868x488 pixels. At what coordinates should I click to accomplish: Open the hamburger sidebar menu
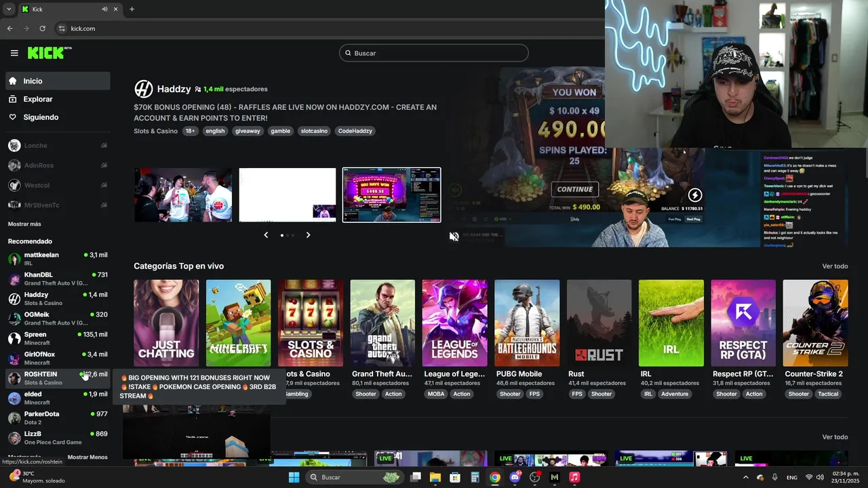click(14, 53)
